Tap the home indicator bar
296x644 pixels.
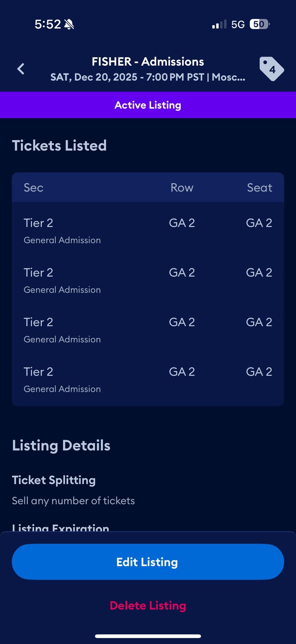click(148, 636)
